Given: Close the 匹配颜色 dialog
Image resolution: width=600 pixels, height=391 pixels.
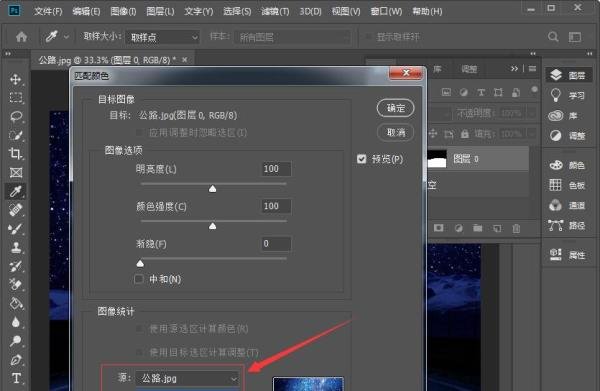Looking at the screenshot, I should tap(406, 73).
